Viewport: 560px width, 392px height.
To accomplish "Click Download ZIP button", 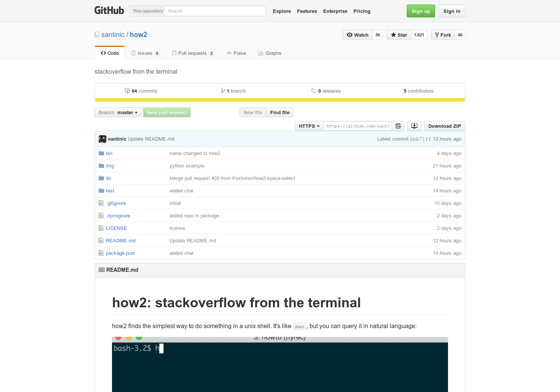I will (x=445, y=126).
